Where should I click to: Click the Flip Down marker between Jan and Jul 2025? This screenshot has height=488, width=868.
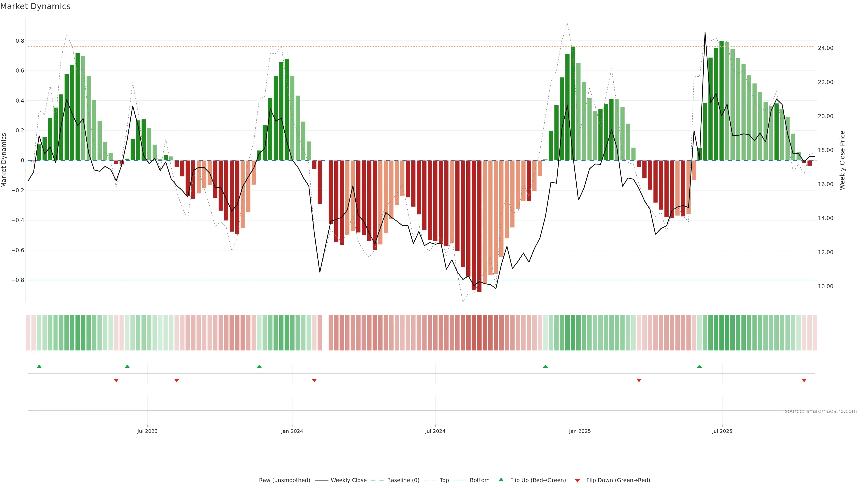[x=639, y=380]
